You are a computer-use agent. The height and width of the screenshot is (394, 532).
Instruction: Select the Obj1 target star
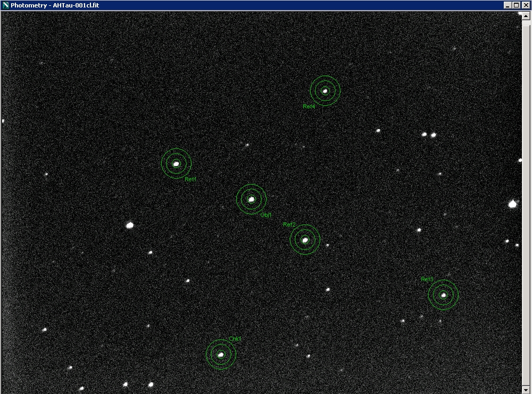coord(251,199)
